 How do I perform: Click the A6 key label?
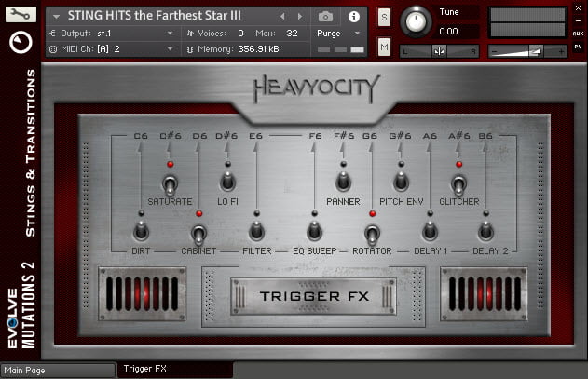click(x=430, y=136)
